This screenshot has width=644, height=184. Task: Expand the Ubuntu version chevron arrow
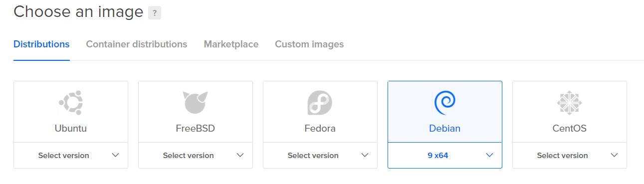(115, 155)
